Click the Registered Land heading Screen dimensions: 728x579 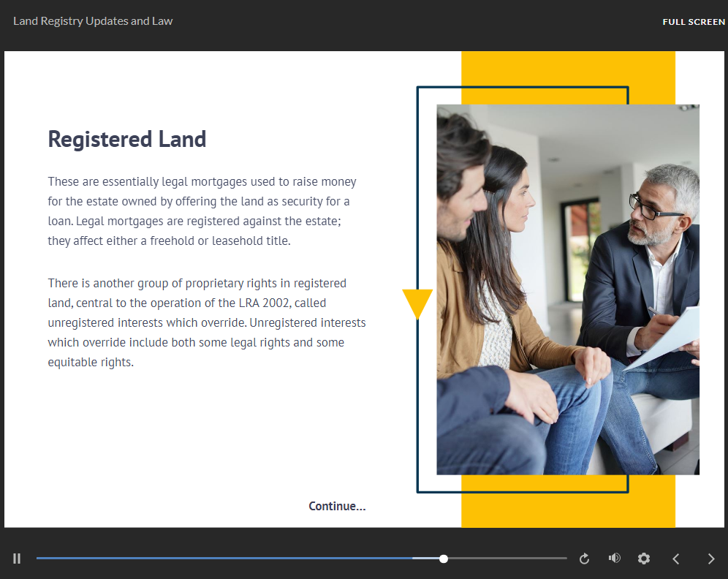(x=126, y=140)
